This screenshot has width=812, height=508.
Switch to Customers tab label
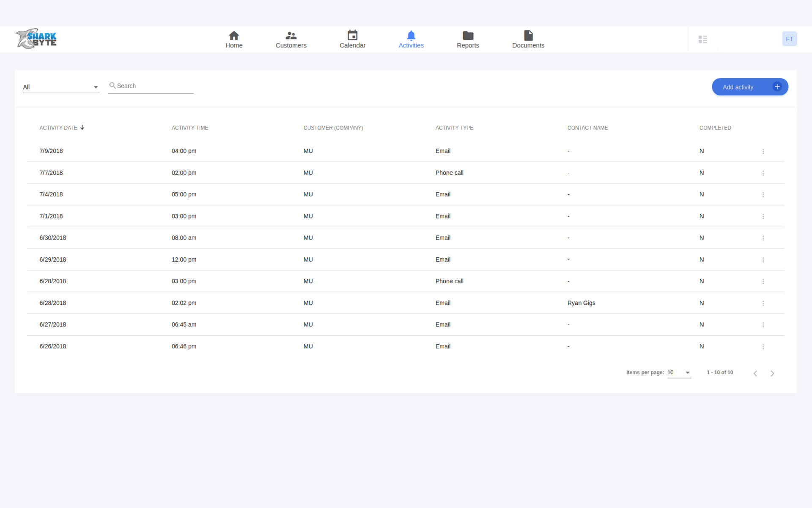(291, 45)
